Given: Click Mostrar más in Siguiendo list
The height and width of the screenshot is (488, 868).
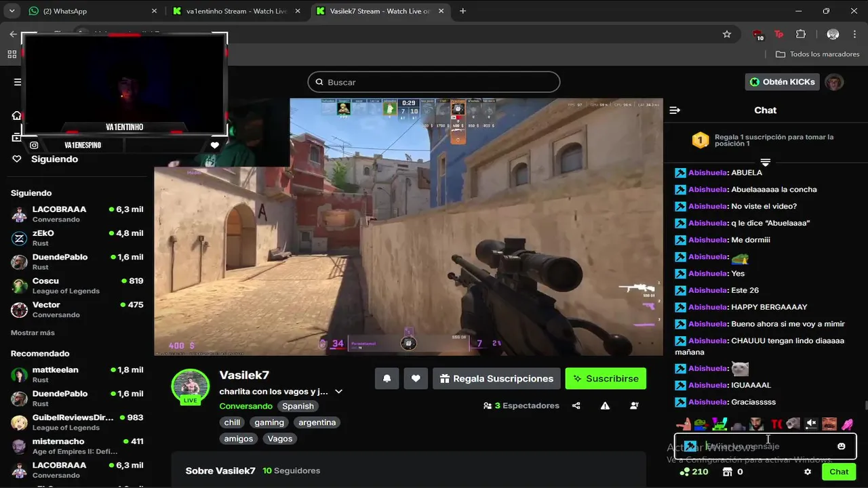Looking at the screenshot, I should pos(33,333).
